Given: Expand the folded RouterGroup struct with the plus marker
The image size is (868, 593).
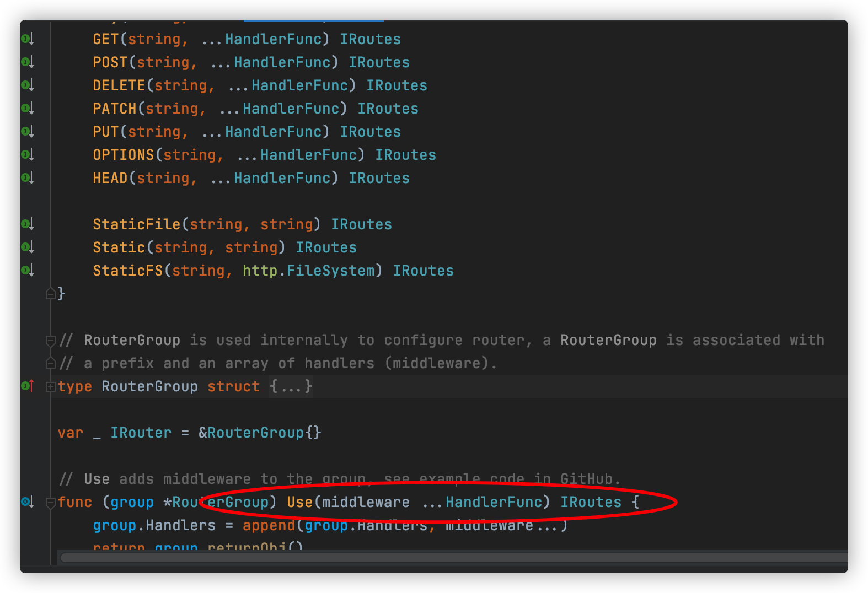Looking at the screenshot, I should tap(51, 387).
